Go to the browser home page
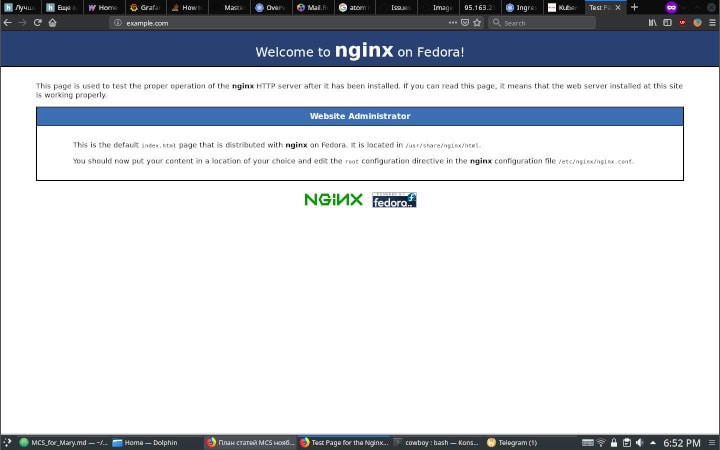The width and height of the screenshot is (720, 450). point(52,22)
